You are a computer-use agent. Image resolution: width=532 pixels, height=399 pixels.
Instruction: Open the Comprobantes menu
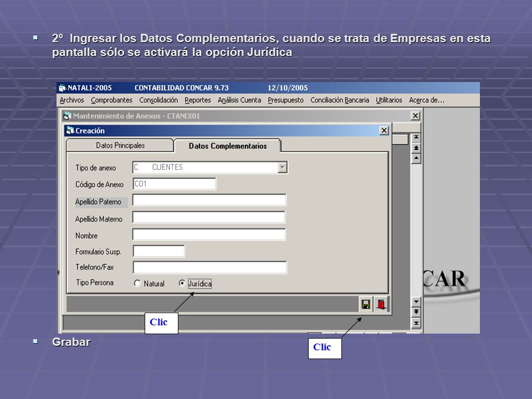111,100
